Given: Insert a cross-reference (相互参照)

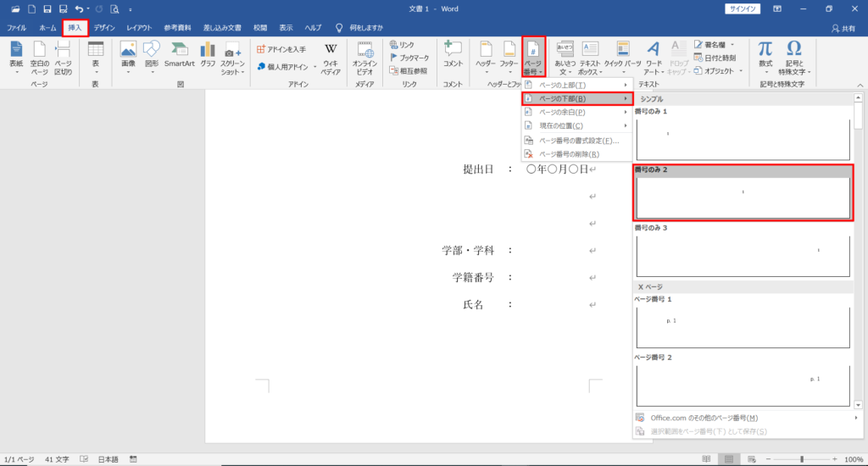Looking at the screenshot, I should click(409, 71).
